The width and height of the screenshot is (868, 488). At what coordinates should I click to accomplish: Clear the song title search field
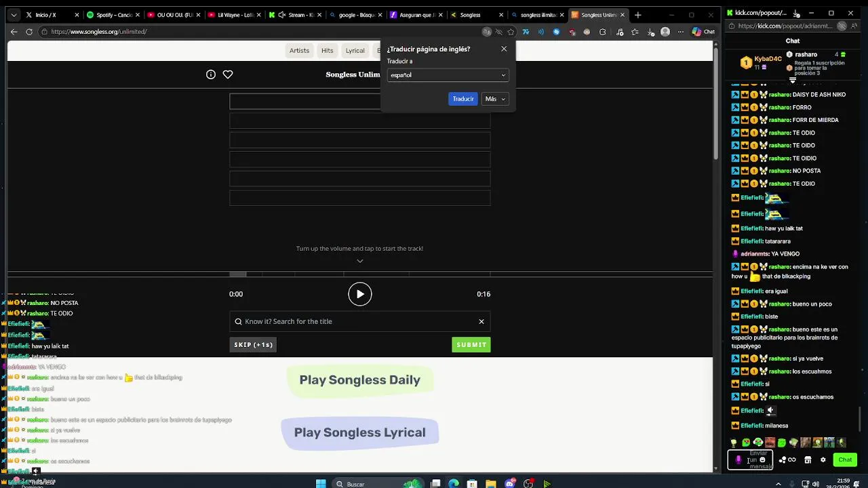point(481,321)
